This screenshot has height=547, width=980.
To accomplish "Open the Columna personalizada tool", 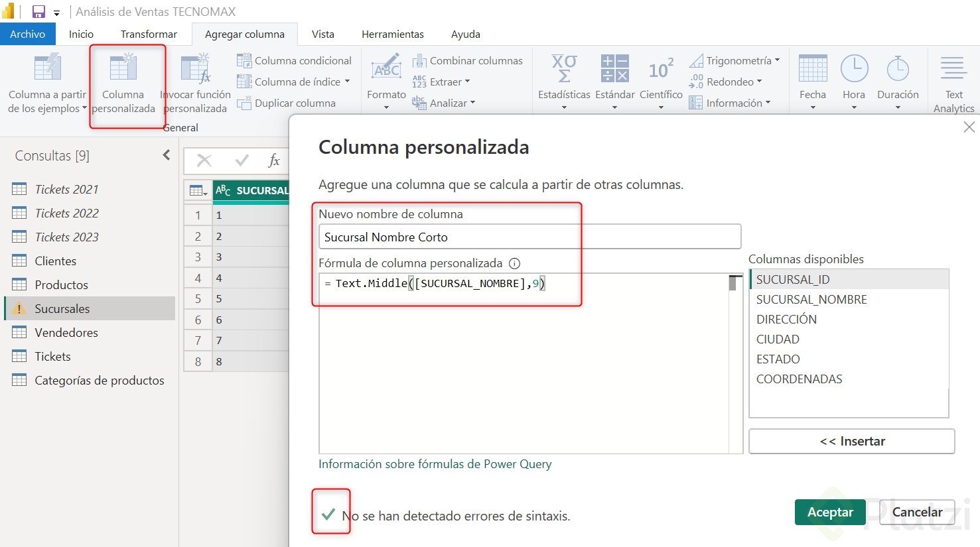I will (x=123, y=84).
